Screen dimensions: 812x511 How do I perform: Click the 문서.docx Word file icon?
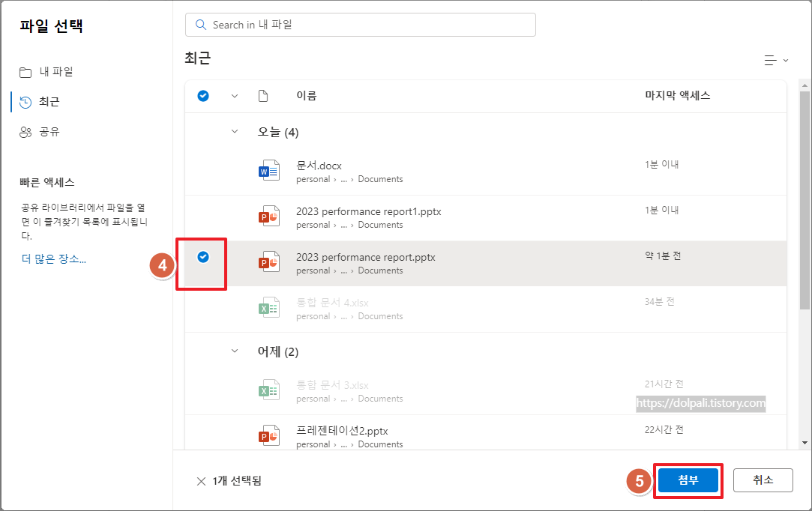pos(268,170)
